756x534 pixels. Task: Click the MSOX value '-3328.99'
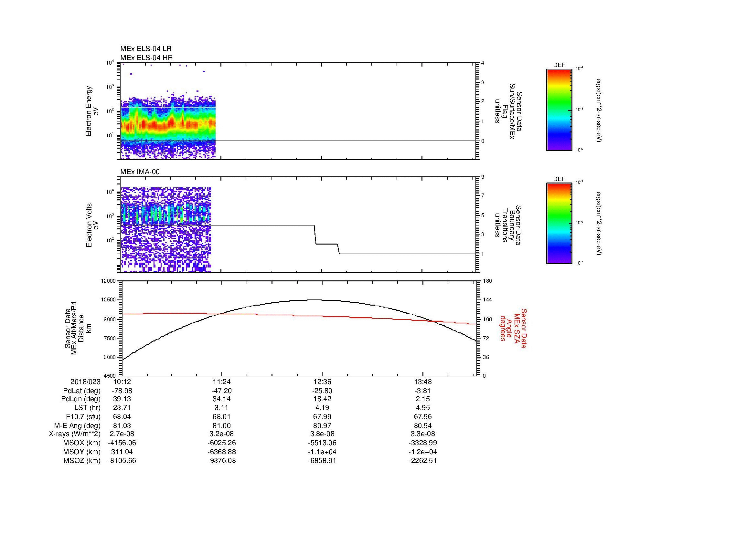coord(422,443)
